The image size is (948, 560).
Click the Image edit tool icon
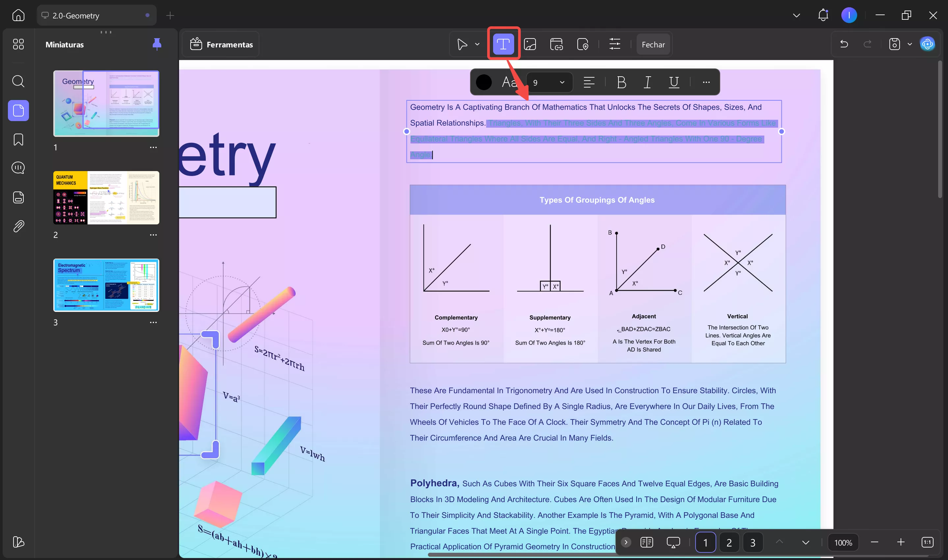point(530,44)
